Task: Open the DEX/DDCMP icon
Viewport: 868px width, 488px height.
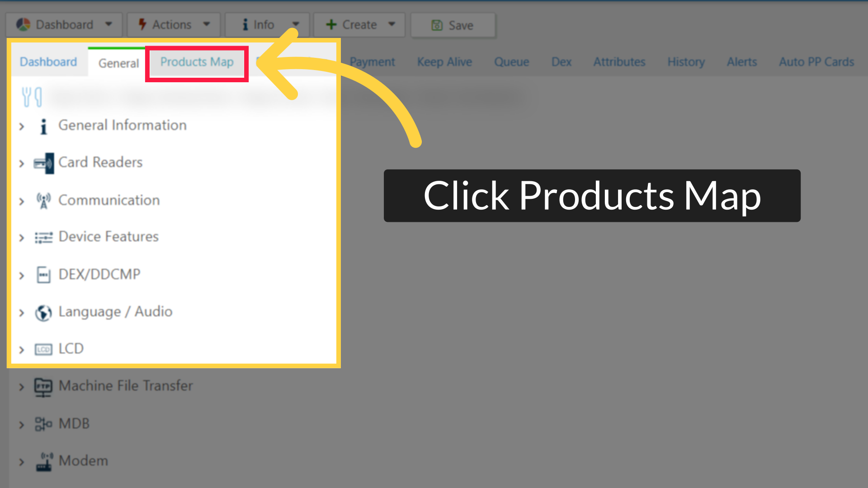Action: coord(43,275)
